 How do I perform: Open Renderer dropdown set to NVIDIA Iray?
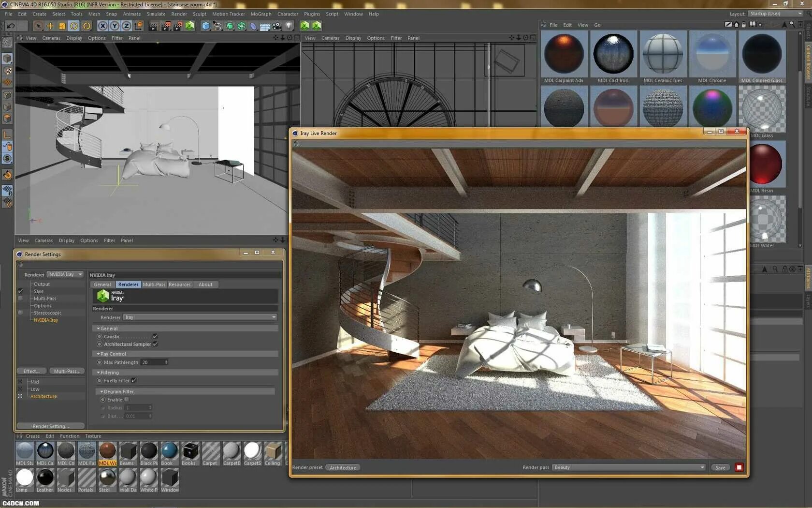tap(66, 274)
